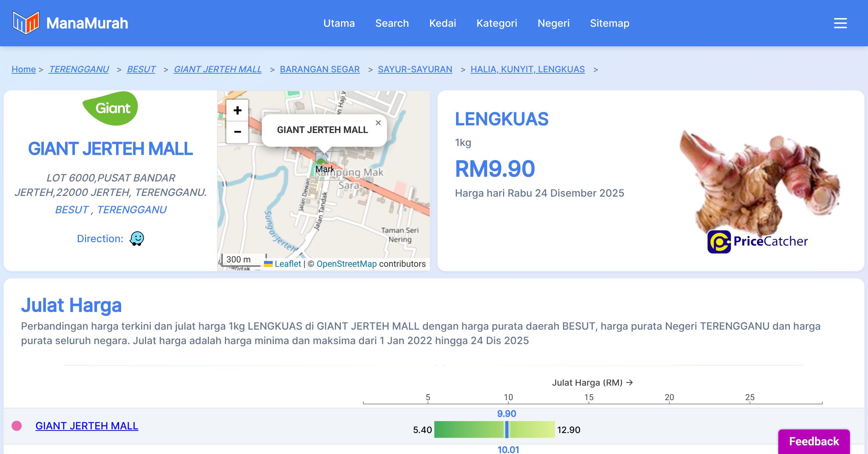
Task: Click the ManaMurah logo icon
Action: pyautogui.click(x=25, y=23)
